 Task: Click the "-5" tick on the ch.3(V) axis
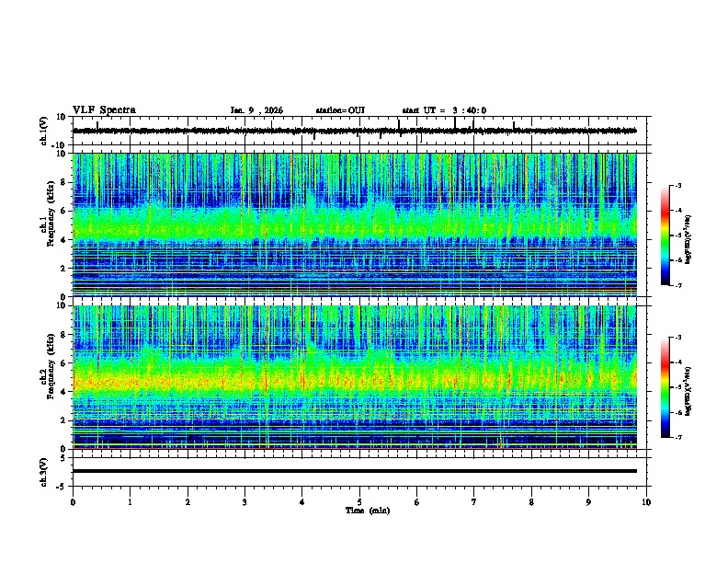tap(62, 487)
